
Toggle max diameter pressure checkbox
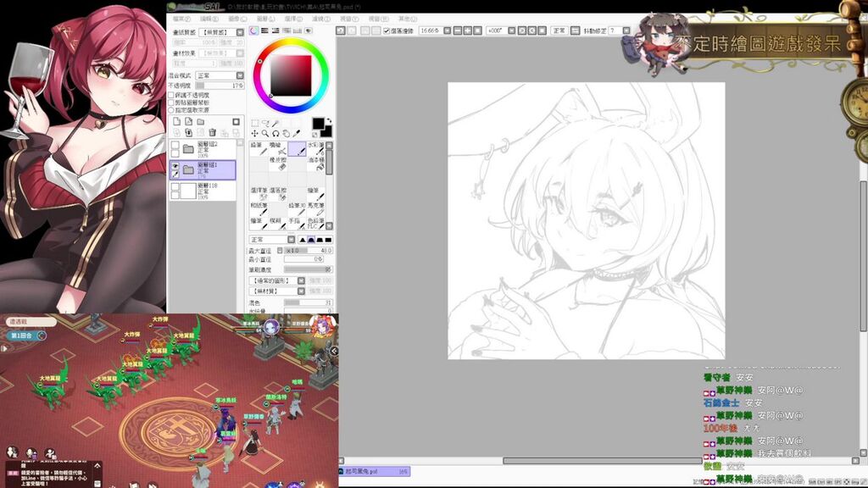click(280, 251)
